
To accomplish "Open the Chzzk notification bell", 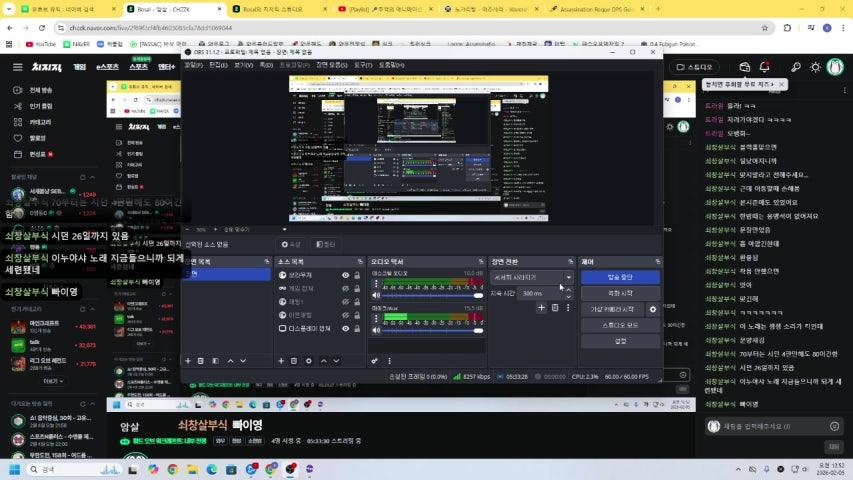I will click(x=765, y=67).
